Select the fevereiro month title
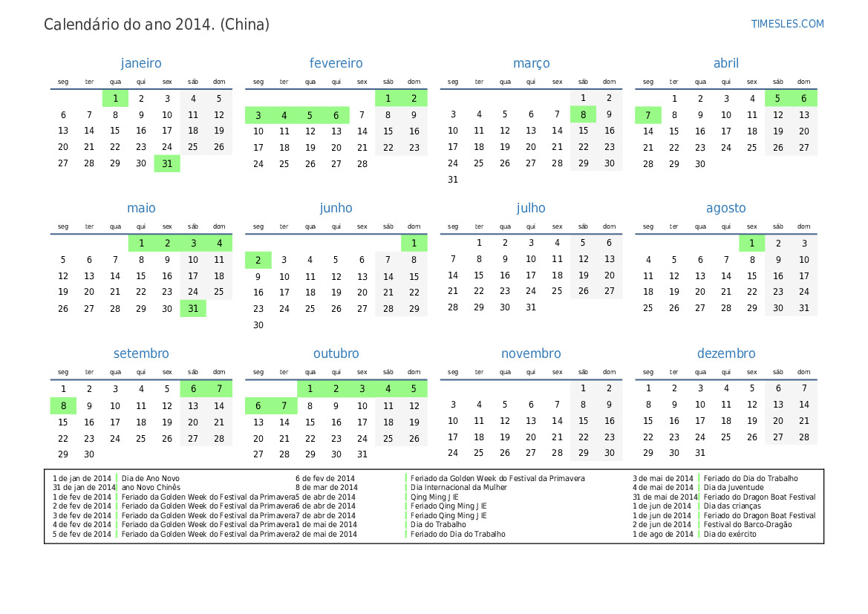 (x=336, y=63)
